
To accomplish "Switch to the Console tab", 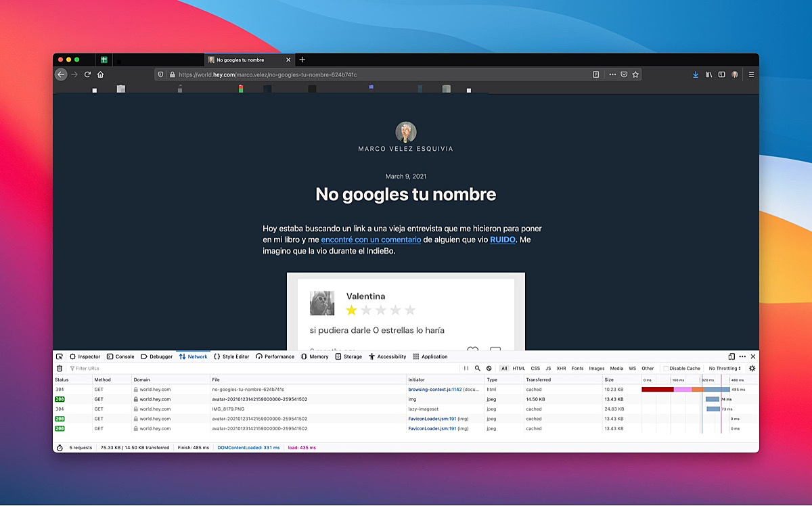I will 120,356.
